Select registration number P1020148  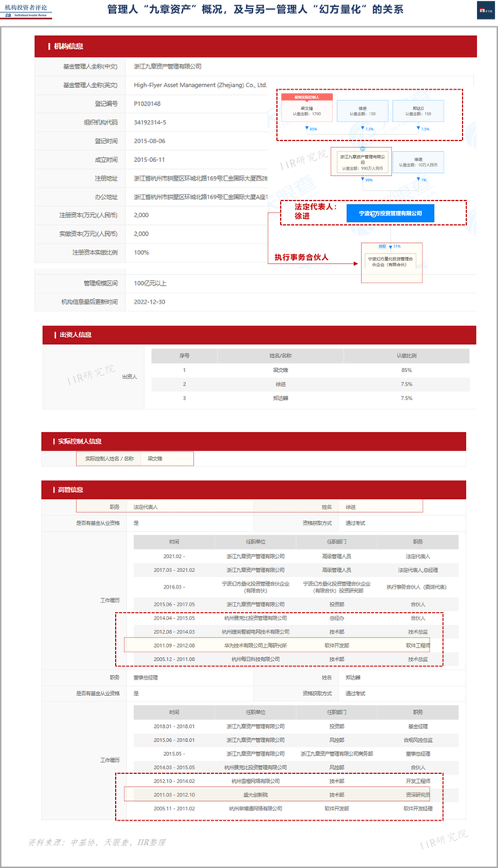pyautogui.click(x=147, y=104)
